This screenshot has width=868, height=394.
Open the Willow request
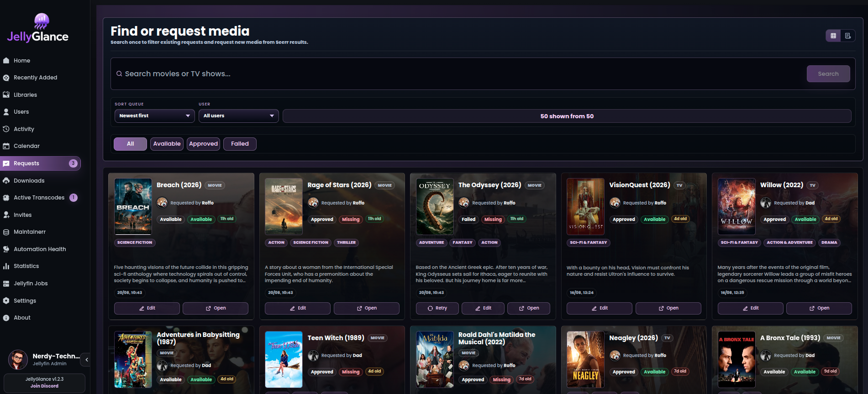click(819, 308)
